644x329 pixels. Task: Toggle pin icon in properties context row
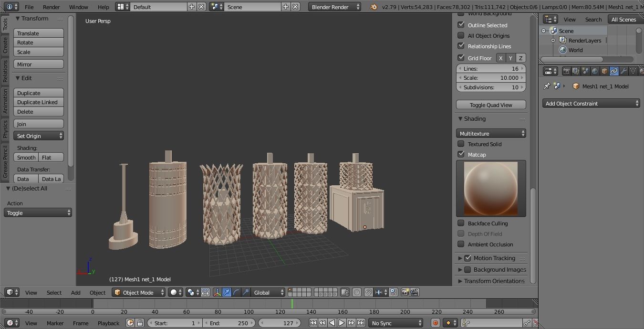tap(547, 86)
